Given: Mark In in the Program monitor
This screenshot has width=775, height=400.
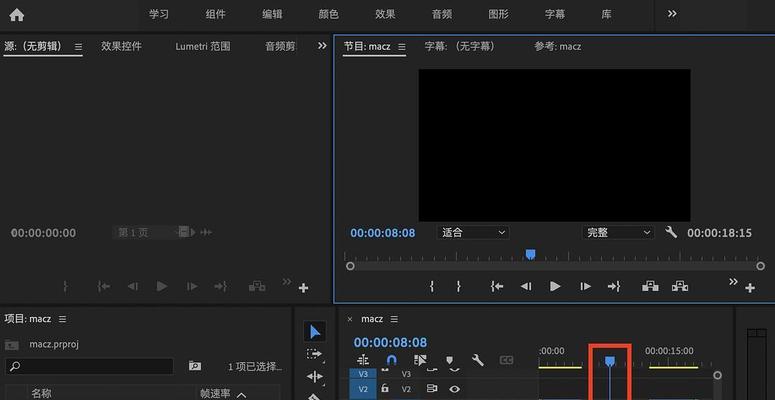Looking at the screenshot, I should [432, 286].
